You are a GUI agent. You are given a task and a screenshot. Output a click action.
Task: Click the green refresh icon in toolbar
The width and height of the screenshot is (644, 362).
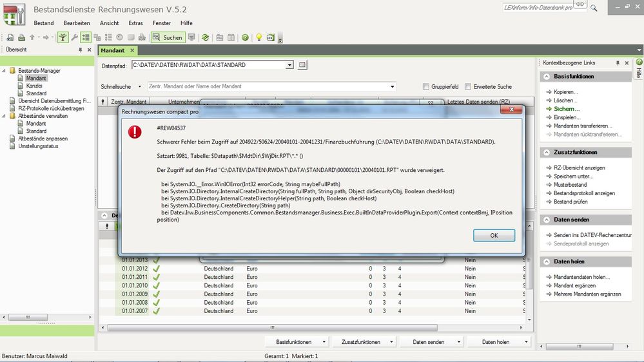click(x=205, y=37)
